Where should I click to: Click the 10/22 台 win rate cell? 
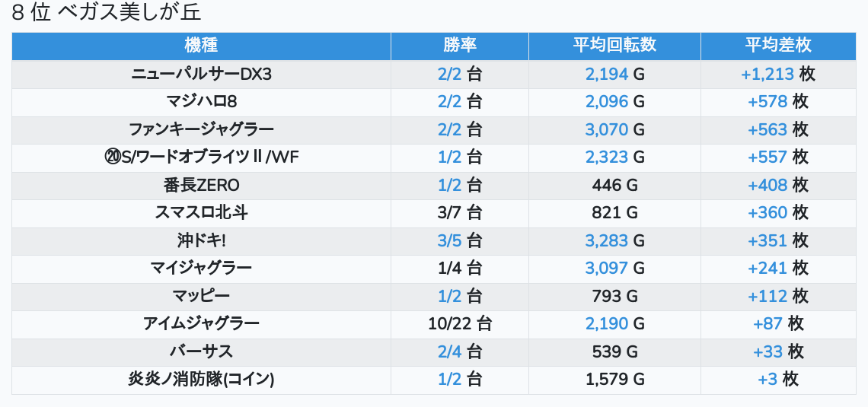coord(459,324)
